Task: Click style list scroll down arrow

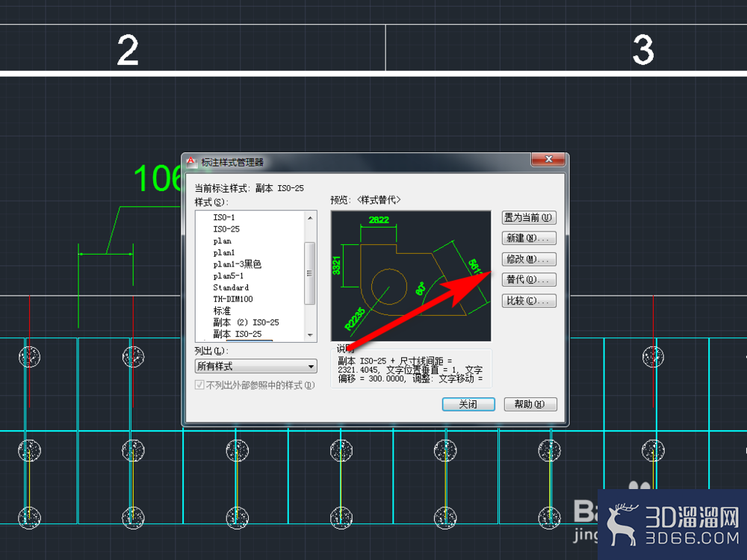Action: [x=310, y=335]
